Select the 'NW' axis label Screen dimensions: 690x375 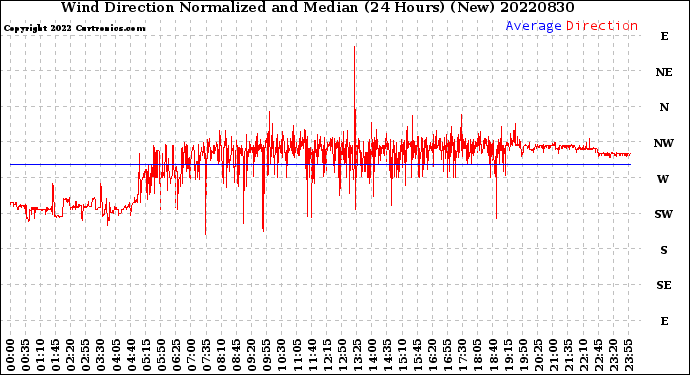click(664, 143)
